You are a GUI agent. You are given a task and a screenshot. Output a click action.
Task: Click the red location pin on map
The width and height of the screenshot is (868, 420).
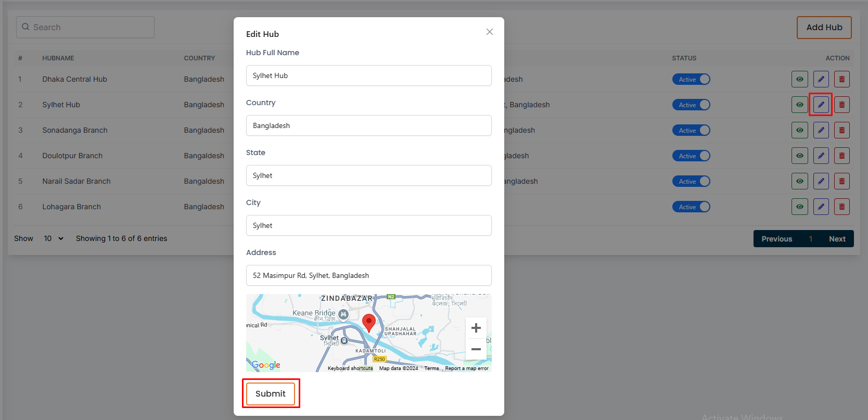(x=368, y=322)
